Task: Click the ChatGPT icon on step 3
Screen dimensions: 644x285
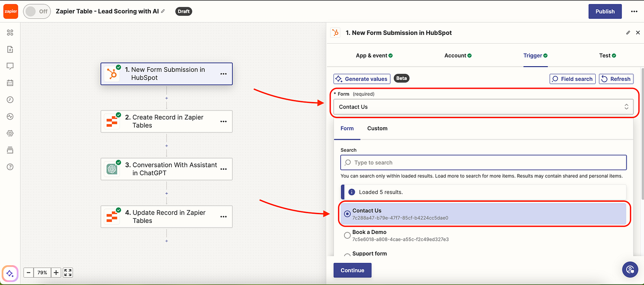Action: [x=112, y=169]
